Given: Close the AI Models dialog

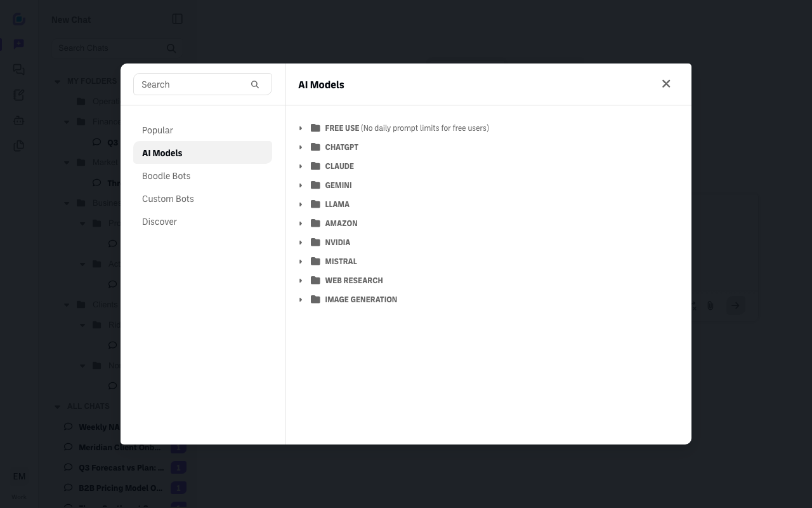Looking at the screenshot, I should (666, 84).
